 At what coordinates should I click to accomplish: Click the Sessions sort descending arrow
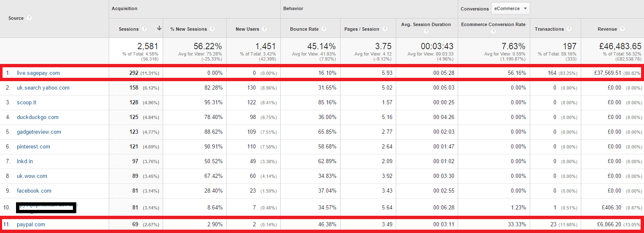[x=159, y=29]
